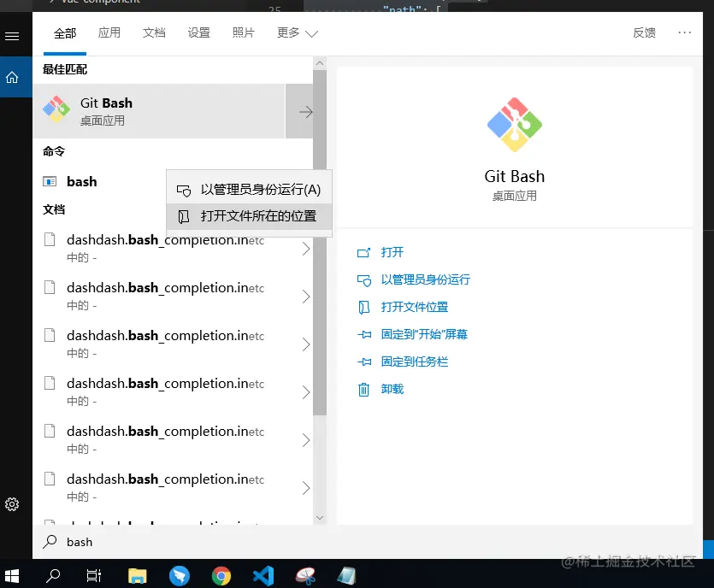Screen dimensions: 714x588
Task: Click 打开文件位置 in the right panel
Action: [415, 307]
